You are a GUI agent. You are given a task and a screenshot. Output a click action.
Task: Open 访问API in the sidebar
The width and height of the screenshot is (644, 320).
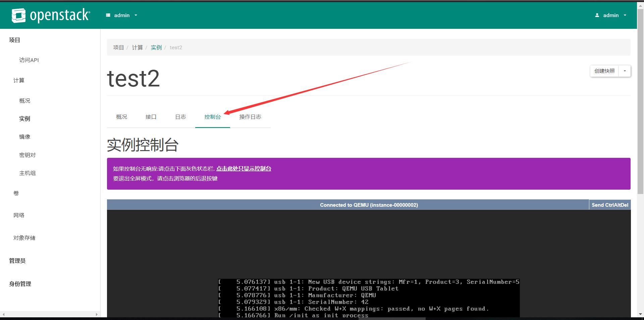coord(29,60)
